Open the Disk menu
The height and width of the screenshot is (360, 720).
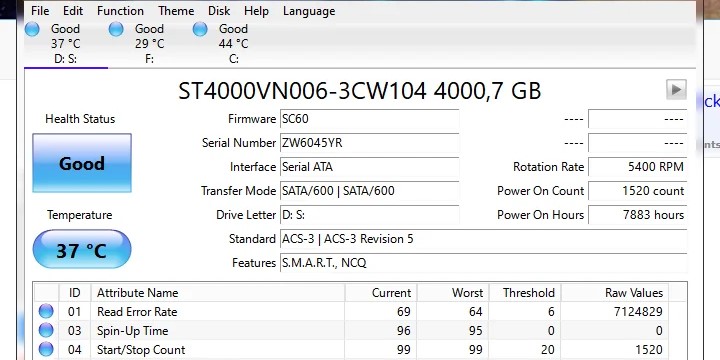coord(219,11)
